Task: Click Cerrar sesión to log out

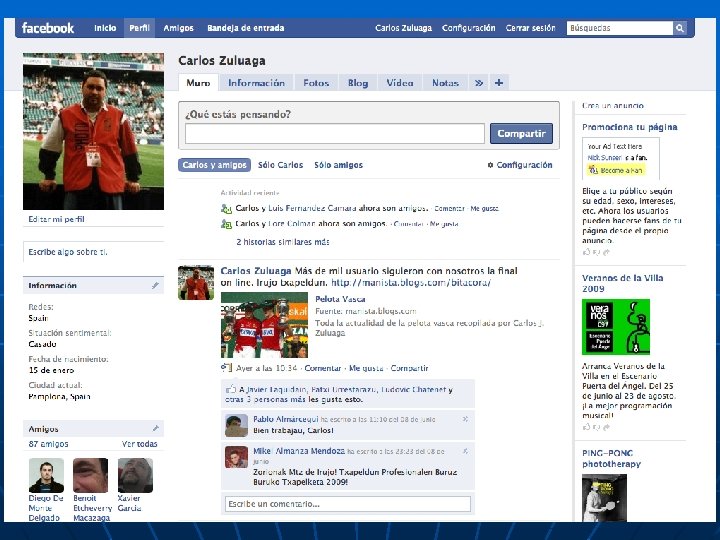Action: tap(530, 28)
